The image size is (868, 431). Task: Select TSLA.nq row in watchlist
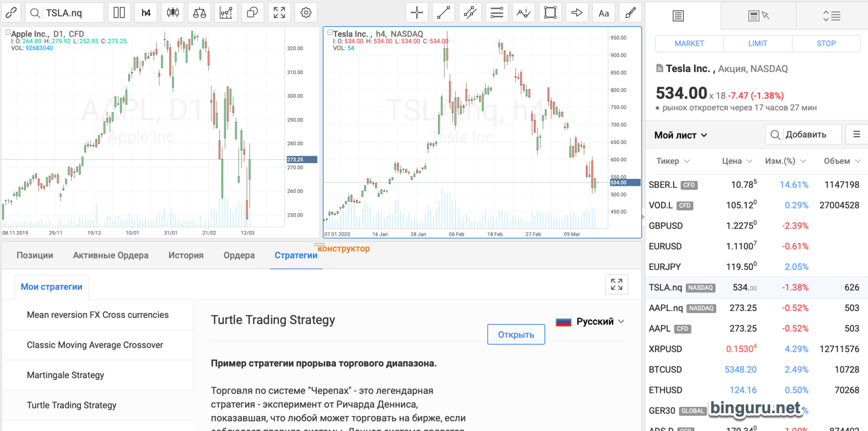pyautogui.click(x=756, y=287)
